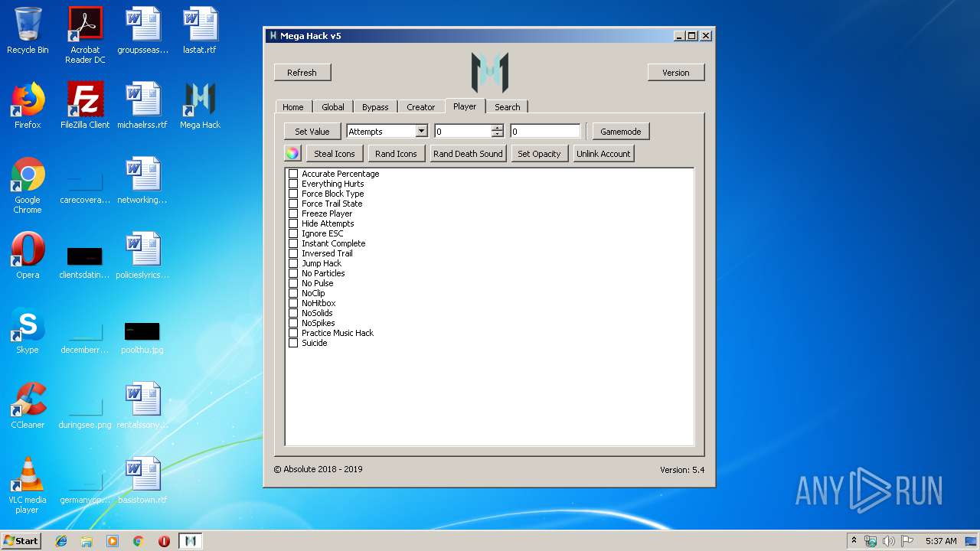Click Rand Icons button
Viewport: 980px width, 551px height.
coord(396,154)
